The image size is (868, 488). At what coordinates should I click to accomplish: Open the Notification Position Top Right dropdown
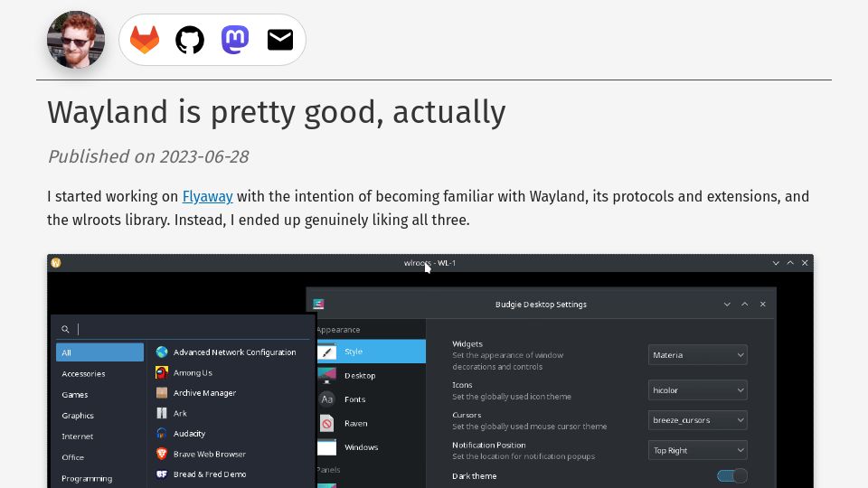[697, 450]
